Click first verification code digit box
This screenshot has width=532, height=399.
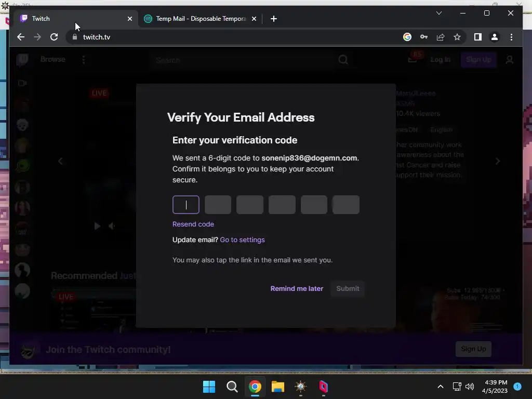(x=186, y=205)
